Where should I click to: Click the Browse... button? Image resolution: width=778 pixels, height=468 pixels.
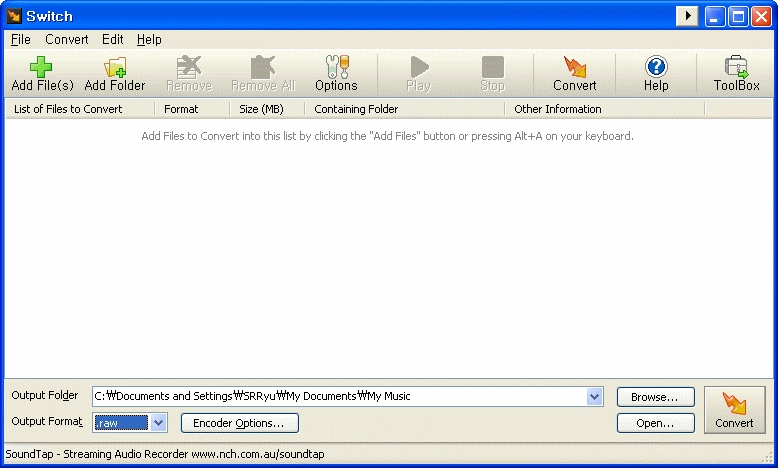[x=655, y=397]
